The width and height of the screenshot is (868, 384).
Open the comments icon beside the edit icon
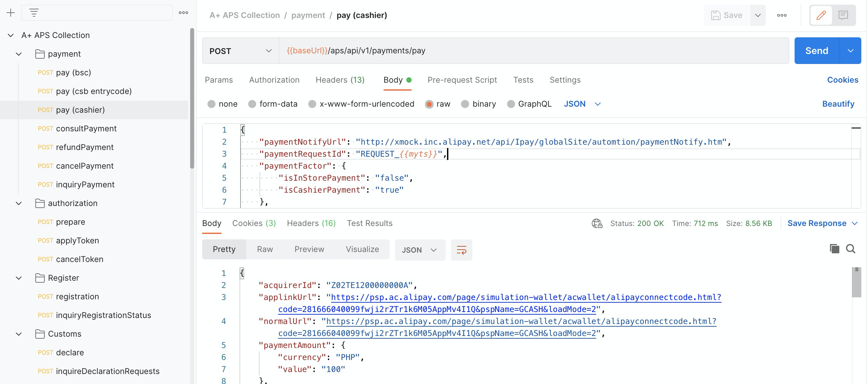tap(843, 15)
